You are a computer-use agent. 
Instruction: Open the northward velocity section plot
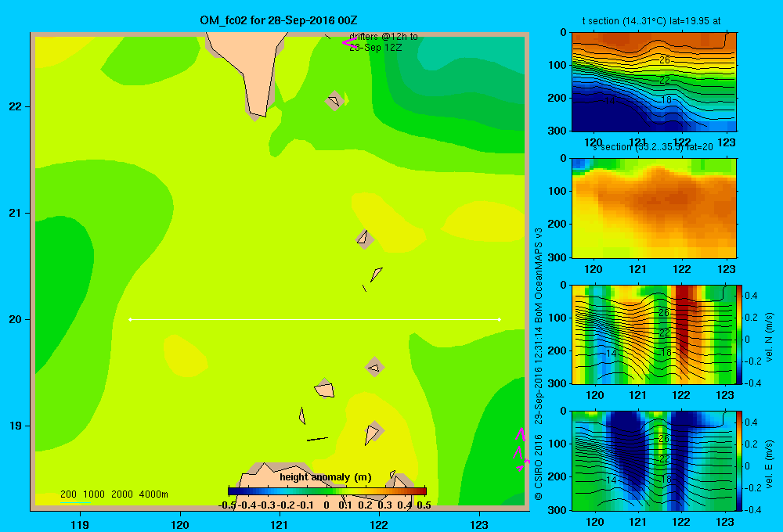654,334
